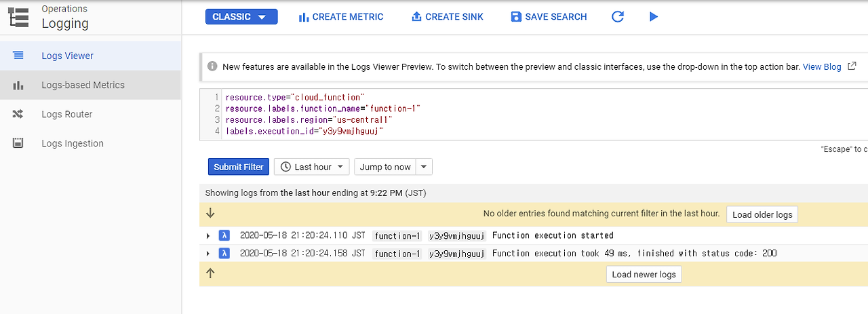Start streaming logs with play icon
This screenshot has height=314, width=868.
coord(654,17)
